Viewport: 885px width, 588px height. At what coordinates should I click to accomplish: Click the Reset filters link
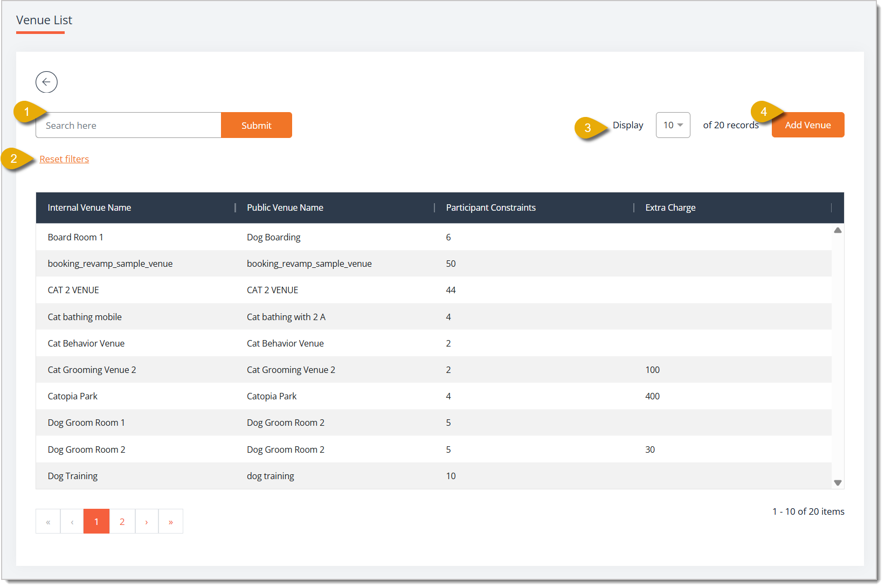pyautogui.click(x=64, y=159)
